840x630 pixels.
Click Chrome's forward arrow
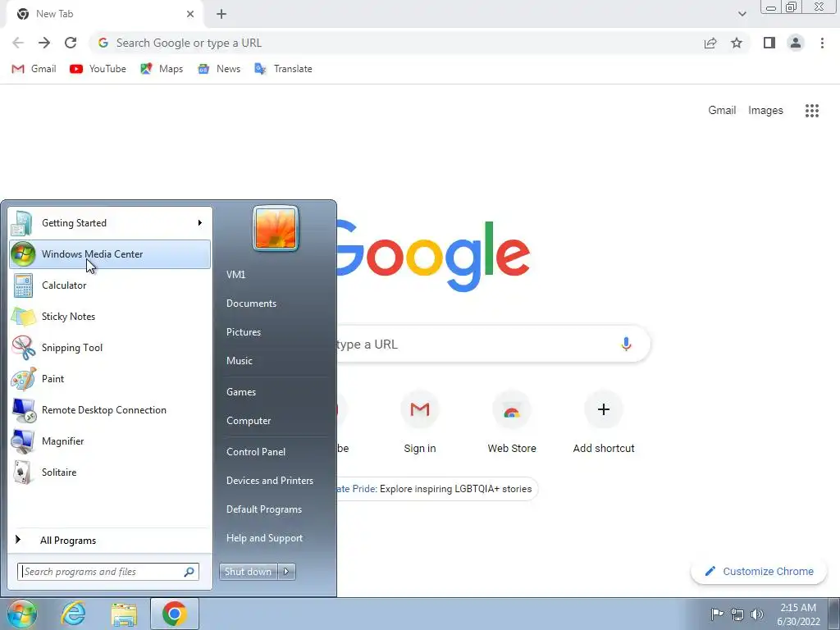pyautogui.click(x=44, y=43)
